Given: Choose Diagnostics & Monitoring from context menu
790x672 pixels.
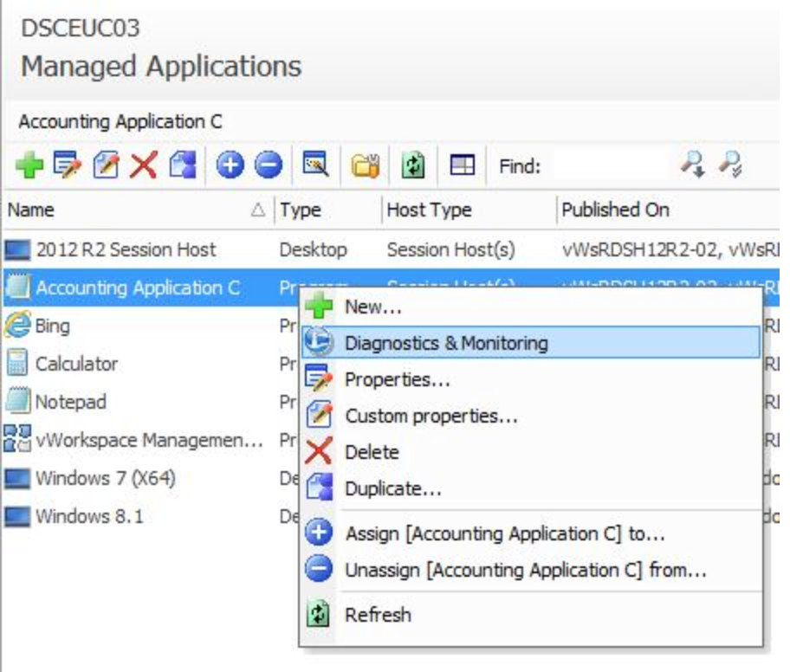Looking at the screenshot, I should [x=446, y=343].
